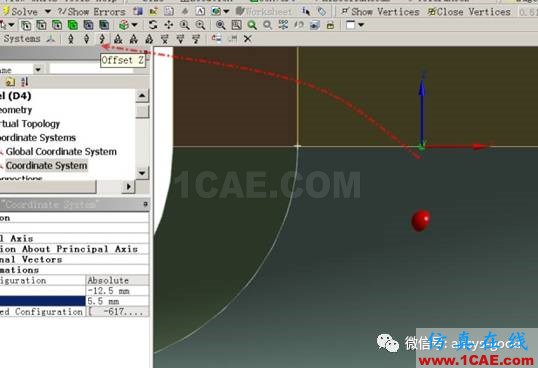Image resolution: width=538 pixels, height=368 pixels.
Task: Activate the Box Zoom tool
Action: pos(200,25)
